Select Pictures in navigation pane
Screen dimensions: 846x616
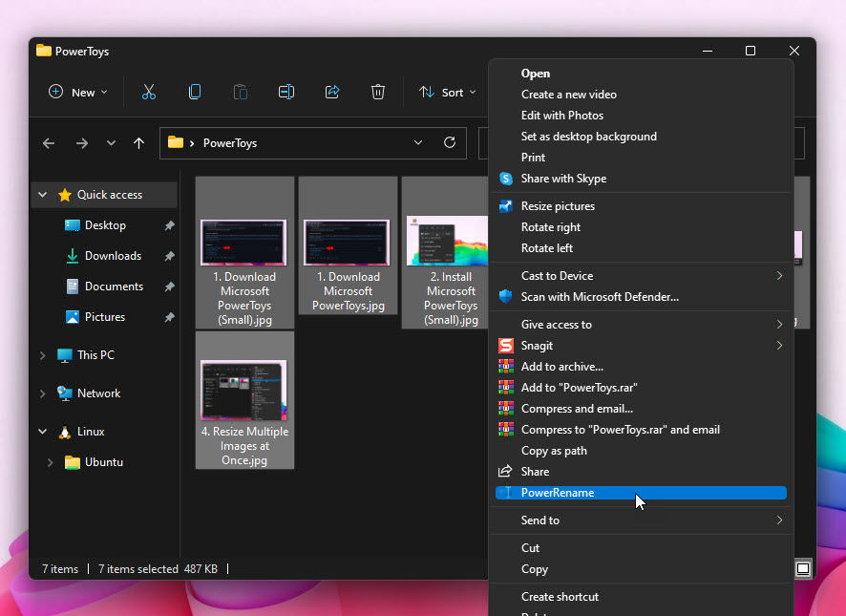tap(105, 317)
